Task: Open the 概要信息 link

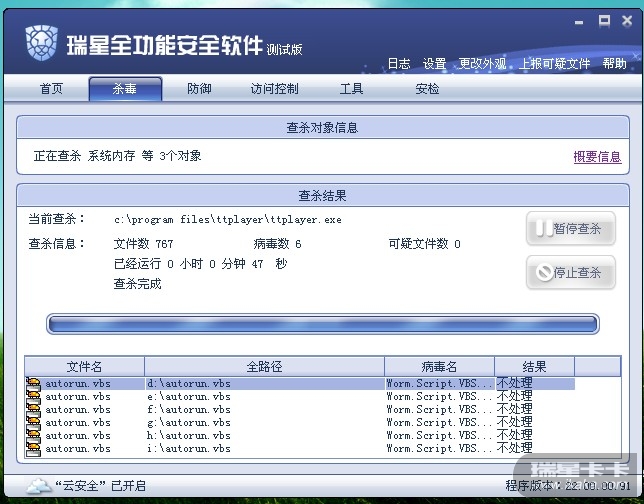Action: tap(597, 156)
